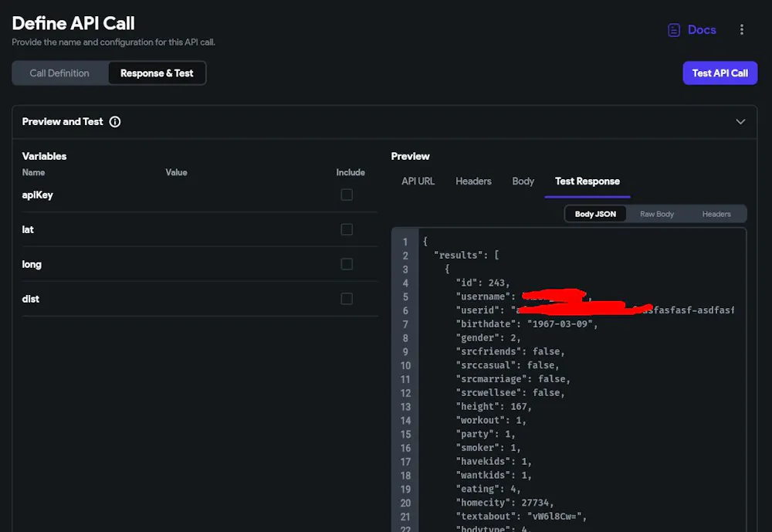Open the three-dot more options menu

point(741,29)
